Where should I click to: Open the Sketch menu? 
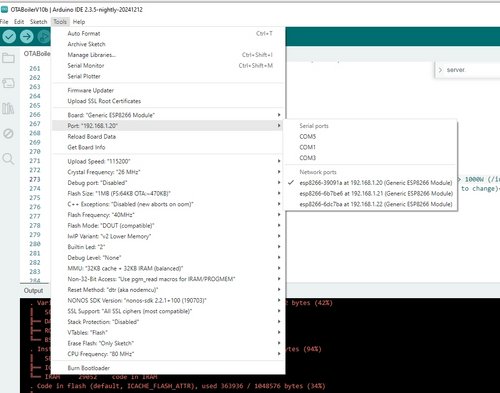click(x=39, y=22)
